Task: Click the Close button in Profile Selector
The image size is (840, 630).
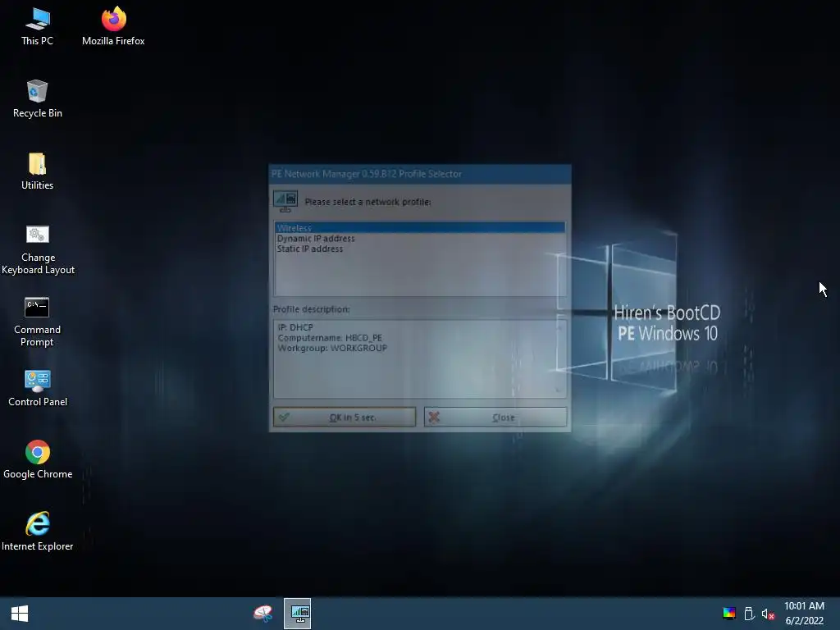Action: tap(495, 417)
